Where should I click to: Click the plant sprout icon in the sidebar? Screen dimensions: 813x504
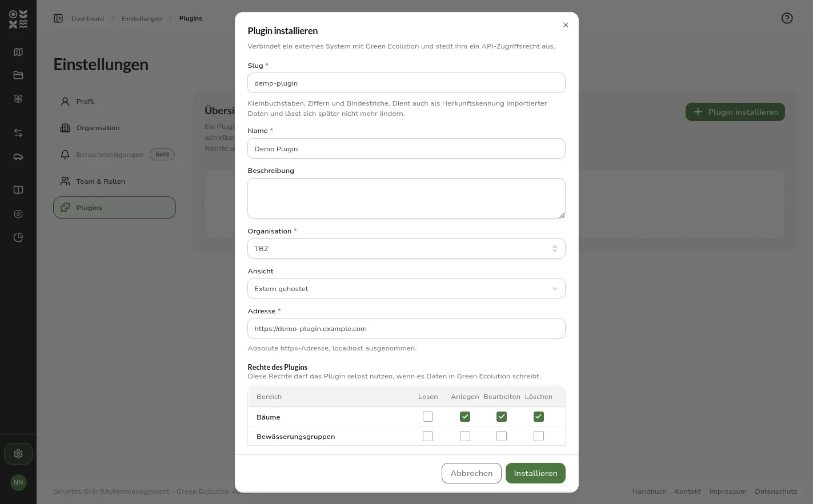18,99
